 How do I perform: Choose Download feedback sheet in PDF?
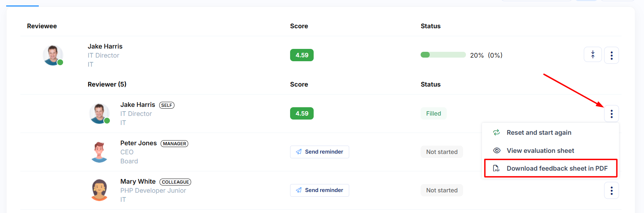click(x=557, y=168)
